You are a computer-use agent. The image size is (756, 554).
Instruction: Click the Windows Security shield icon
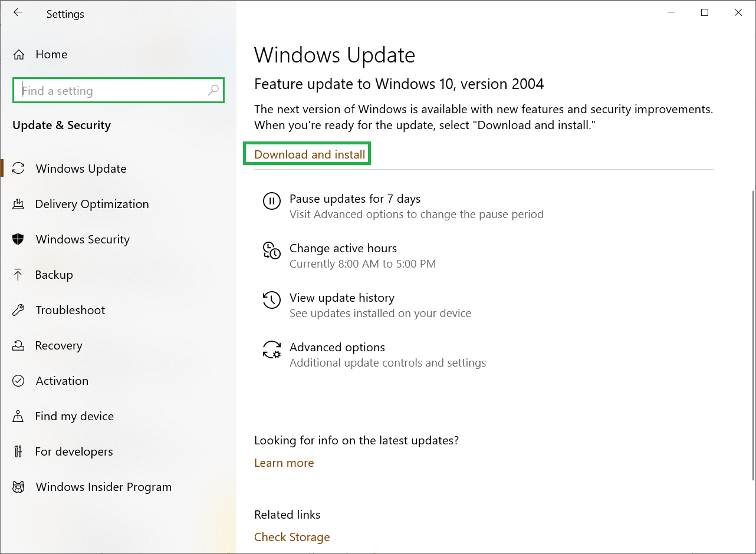[18, 239]
